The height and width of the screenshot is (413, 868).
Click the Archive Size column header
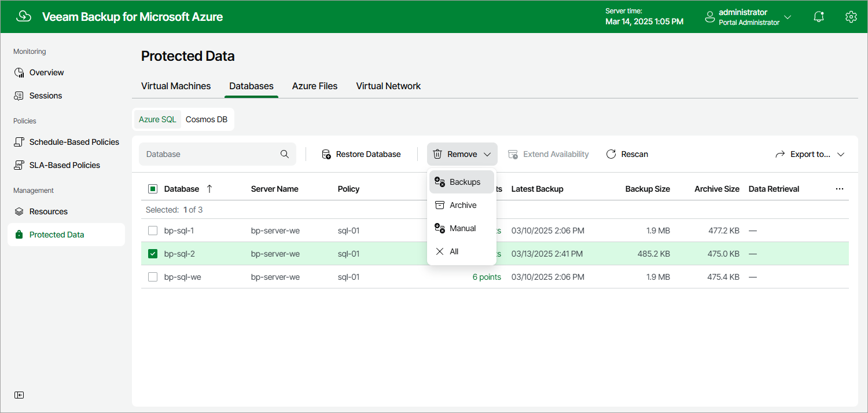[x=717, y=189]
